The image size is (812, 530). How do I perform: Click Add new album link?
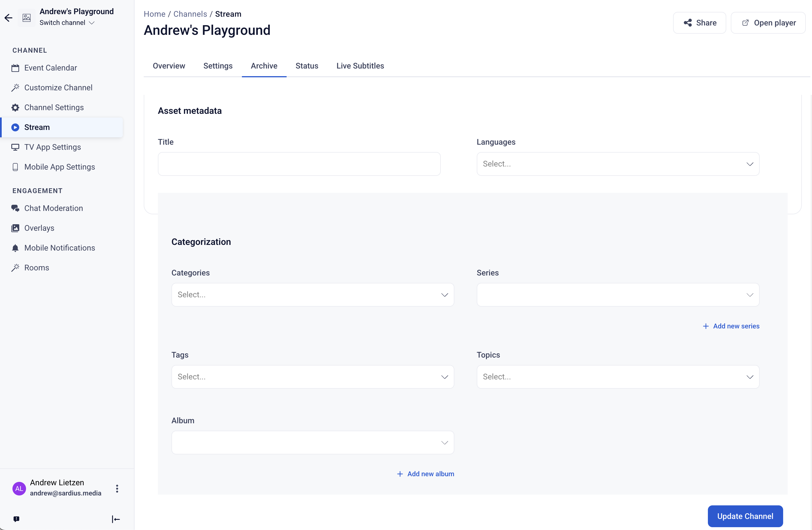pyautogui.click(x=426, y=474)
